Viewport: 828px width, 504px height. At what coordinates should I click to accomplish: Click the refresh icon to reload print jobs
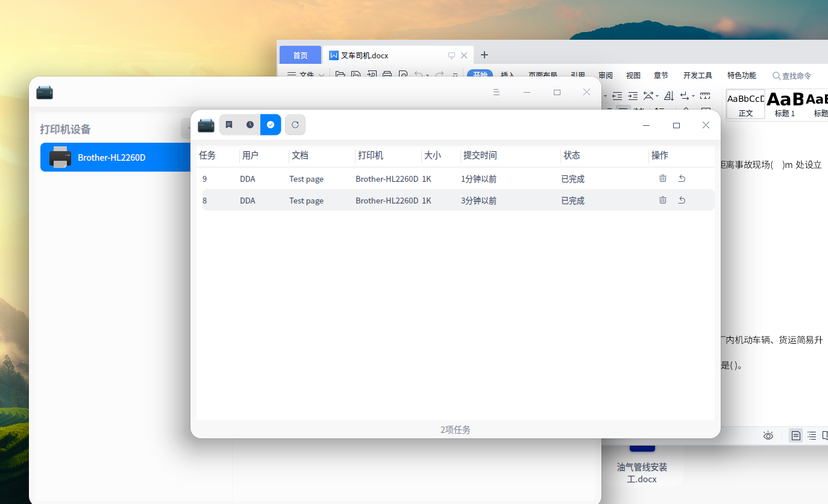coord(295,125)
